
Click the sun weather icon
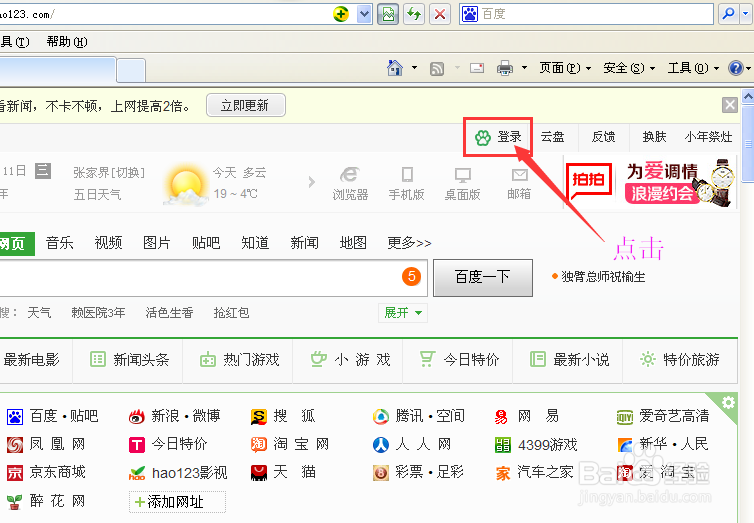[x=185, y=185]
